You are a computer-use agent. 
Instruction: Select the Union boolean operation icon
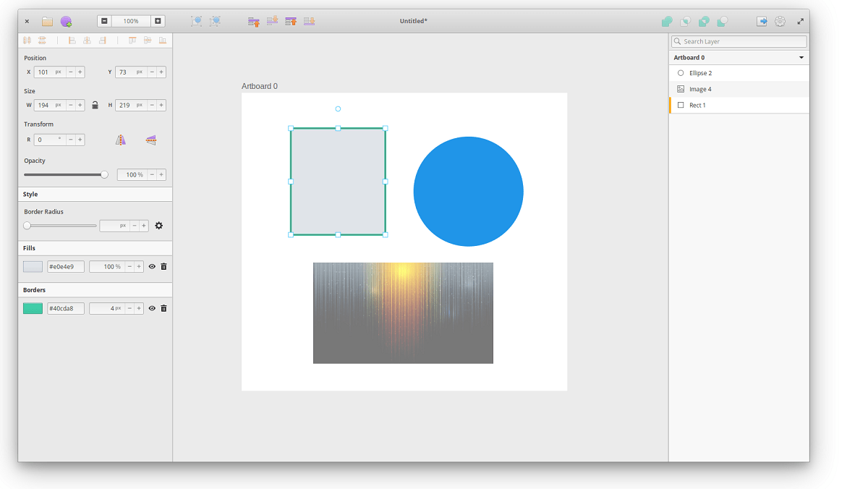click(x=666, y=21)
